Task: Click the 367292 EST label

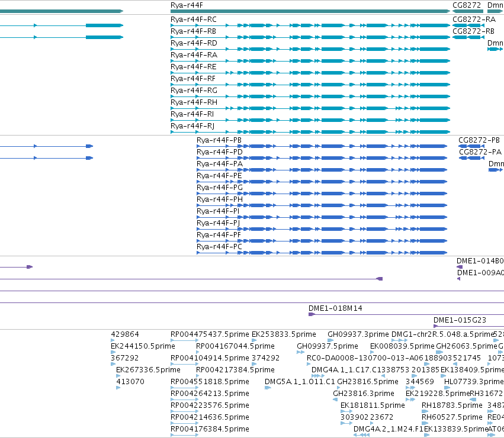Action: (125, 358)
